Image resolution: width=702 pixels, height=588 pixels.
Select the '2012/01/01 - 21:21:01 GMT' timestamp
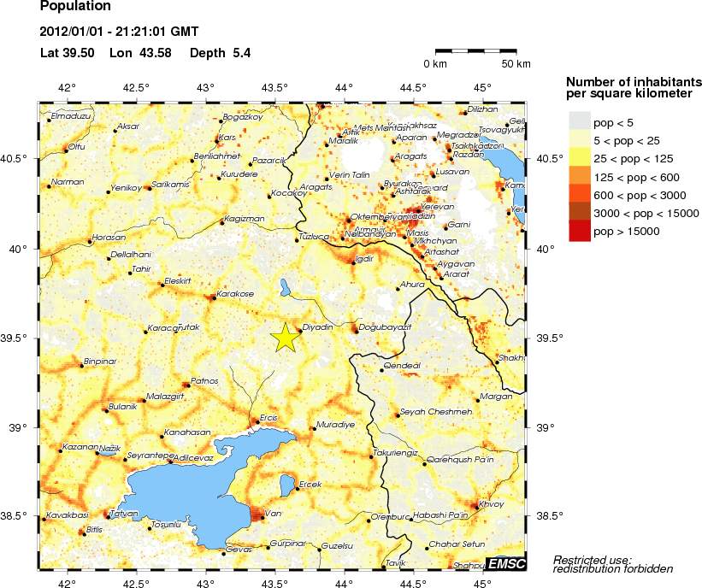[119, 32]
